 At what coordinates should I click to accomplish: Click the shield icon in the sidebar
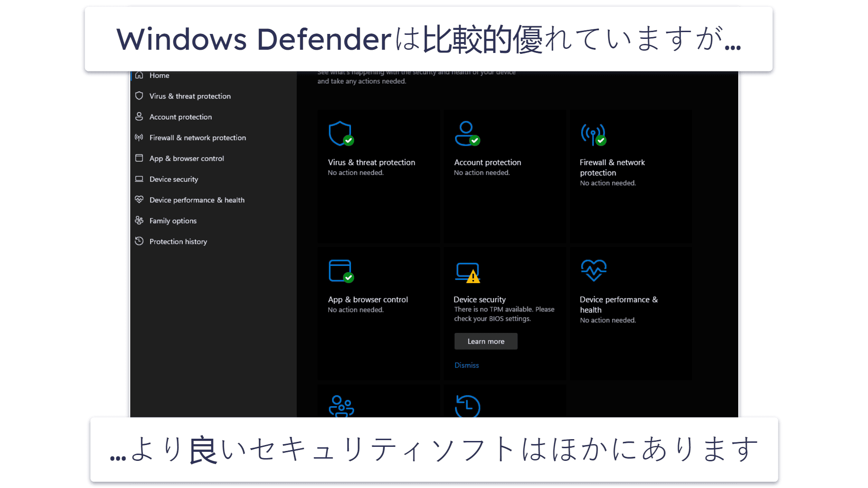(x=139, y=96)
